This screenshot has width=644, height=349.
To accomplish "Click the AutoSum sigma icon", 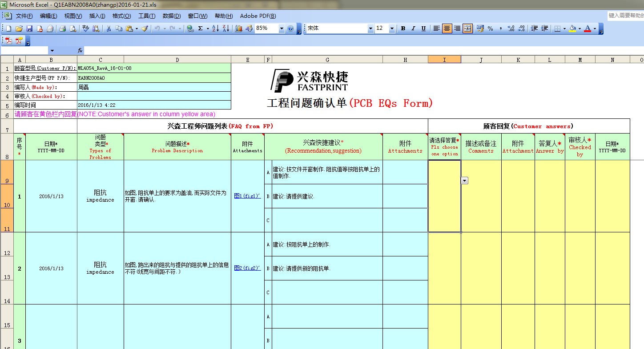I will tap(200, 28).
